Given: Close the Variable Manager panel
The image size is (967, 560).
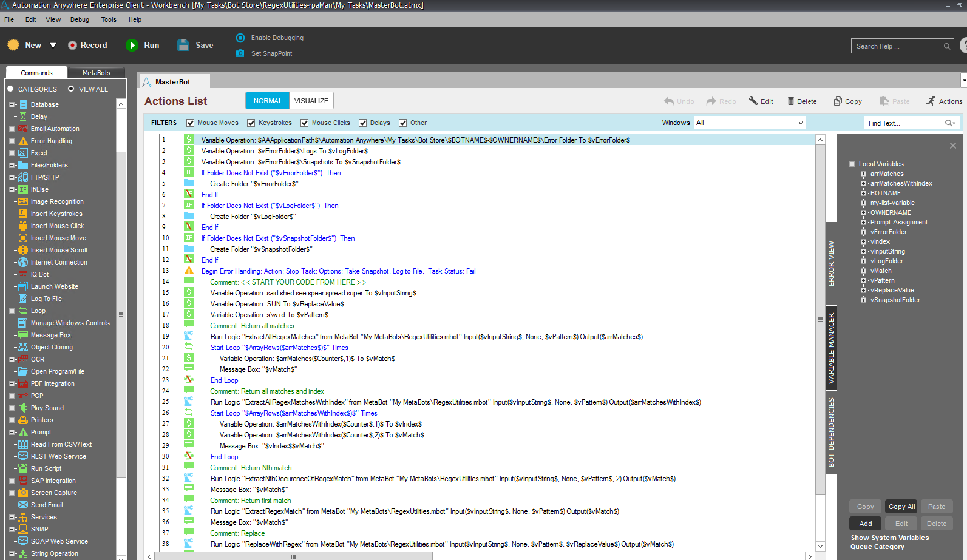Looking at the screenshot, I should click(953, 146).
